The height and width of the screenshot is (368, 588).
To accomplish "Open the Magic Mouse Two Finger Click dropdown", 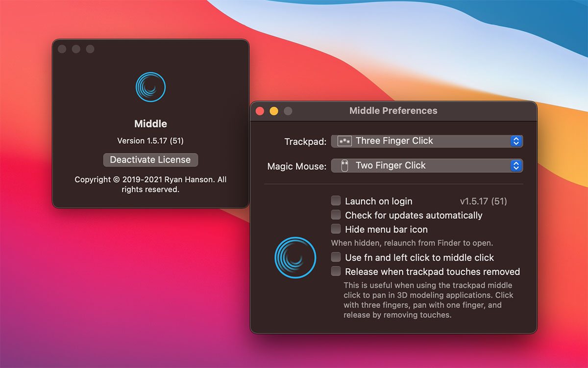I will click(x=427, y=166).
